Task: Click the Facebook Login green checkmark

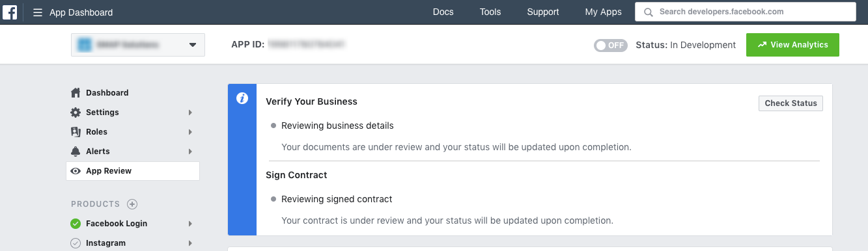Action: click(x=76, y=224)
